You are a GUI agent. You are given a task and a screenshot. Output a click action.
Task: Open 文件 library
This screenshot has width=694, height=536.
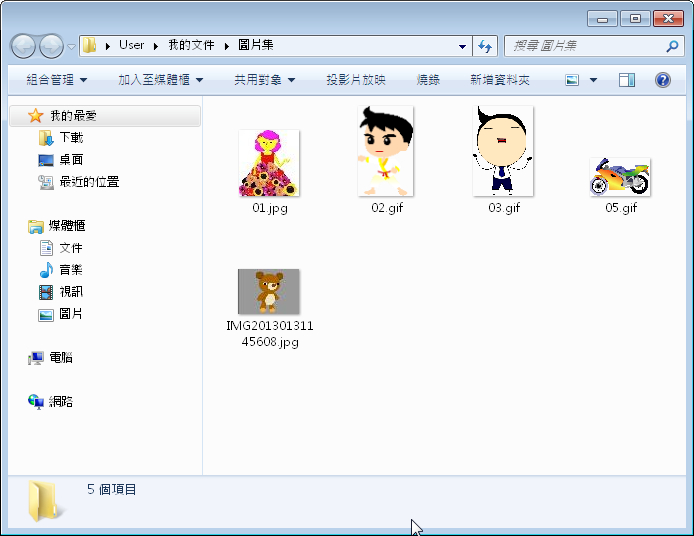[x=71, y=248]
